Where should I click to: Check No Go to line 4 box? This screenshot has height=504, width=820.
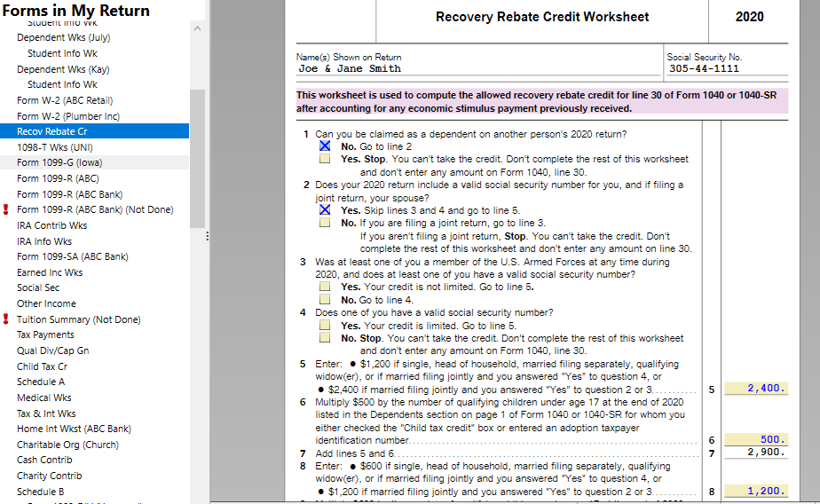pos(325,300)
